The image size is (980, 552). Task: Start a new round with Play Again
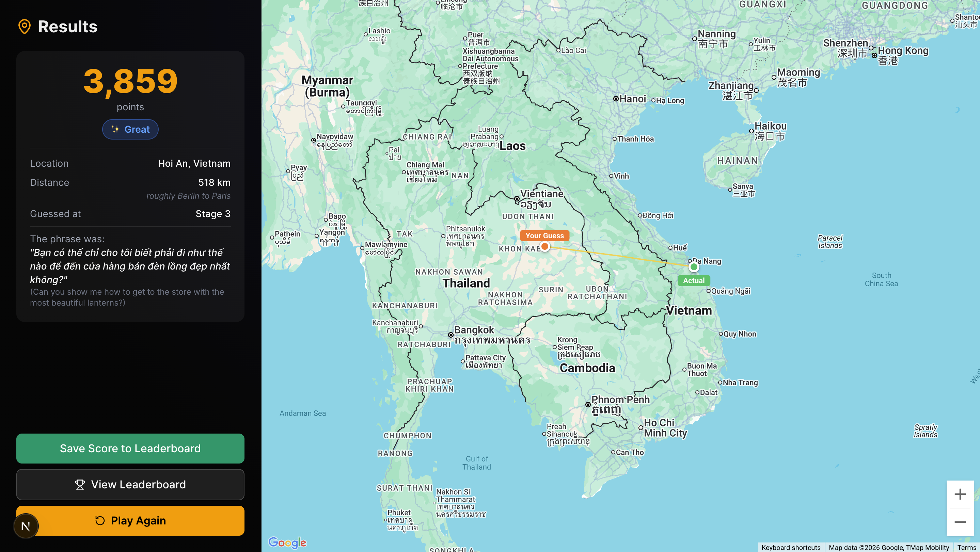(x=138, y=520)
